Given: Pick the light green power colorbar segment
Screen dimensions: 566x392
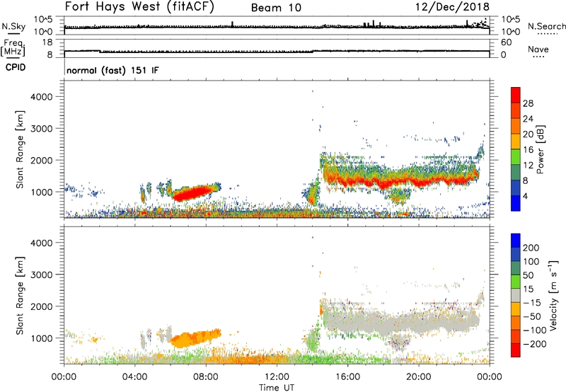Looking at the screenshot, I should click(x=516, y=157).
